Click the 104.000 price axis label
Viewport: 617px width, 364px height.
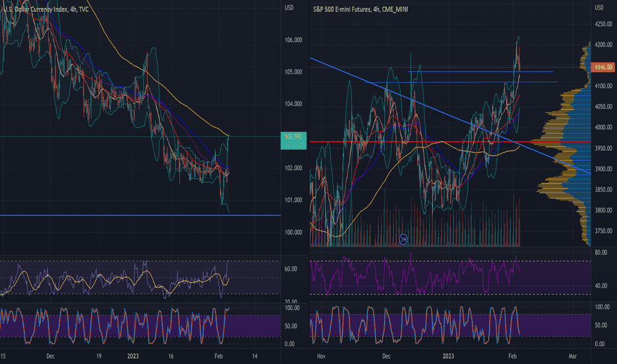click(293, 104)
